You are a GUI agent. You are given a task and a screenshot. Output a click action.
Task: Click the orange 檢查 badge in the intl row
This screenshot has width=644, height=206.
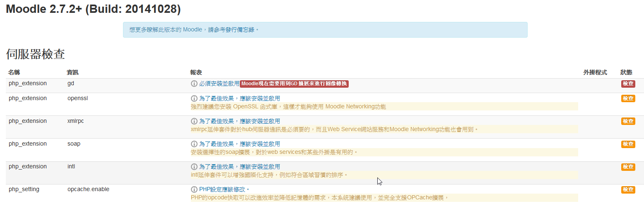coord(628,167)
